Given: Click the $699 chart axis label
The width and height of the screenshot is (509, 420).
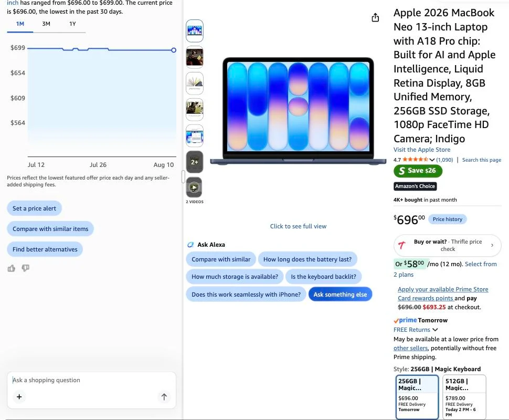Looking at the screenshot, I should tap(17, 48).
